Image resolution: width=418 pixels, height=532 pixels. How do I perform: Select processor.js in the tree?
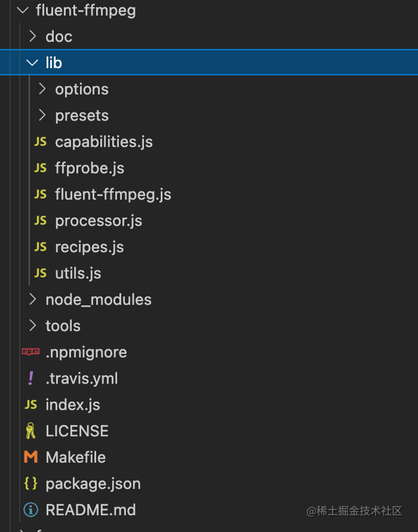point(99,221)
